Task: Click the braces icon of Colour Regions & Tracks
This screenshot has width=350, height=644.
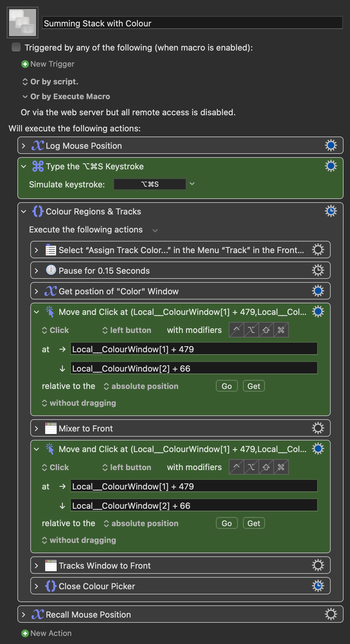Action: [38, 211]
